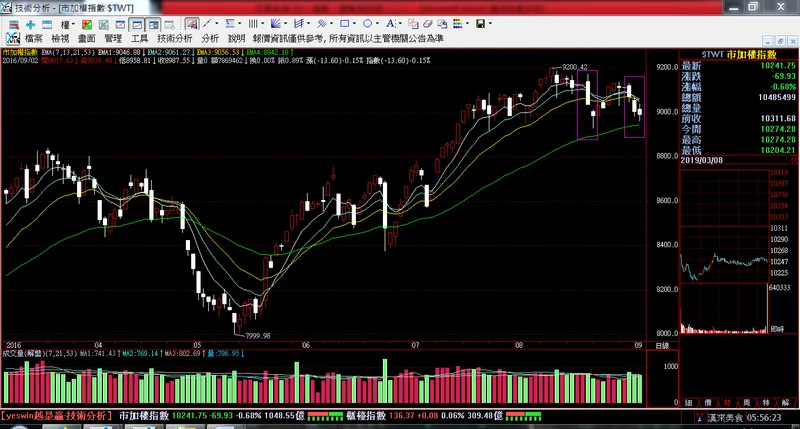Open the color palette grid icon
Image resolution: width=800 pixels, height=429 pixels.
coord(458,23)
